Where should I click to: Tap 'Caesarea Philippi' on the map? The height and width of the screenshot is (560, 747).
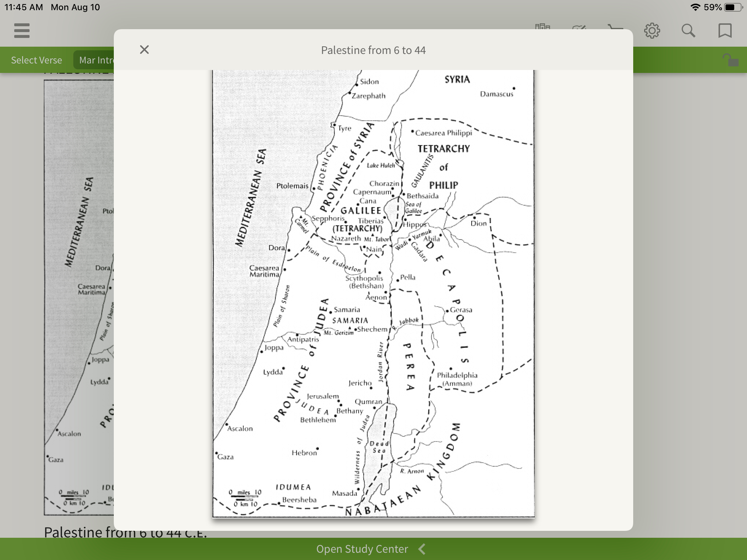(444, 133)
